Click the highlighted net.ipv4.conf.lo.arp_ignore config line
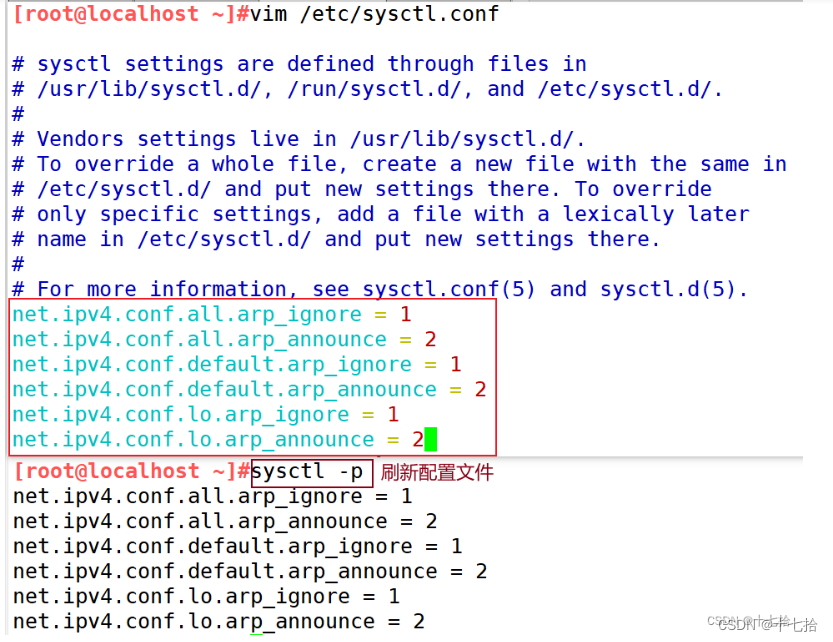The image size is (833, 642). 206,415
